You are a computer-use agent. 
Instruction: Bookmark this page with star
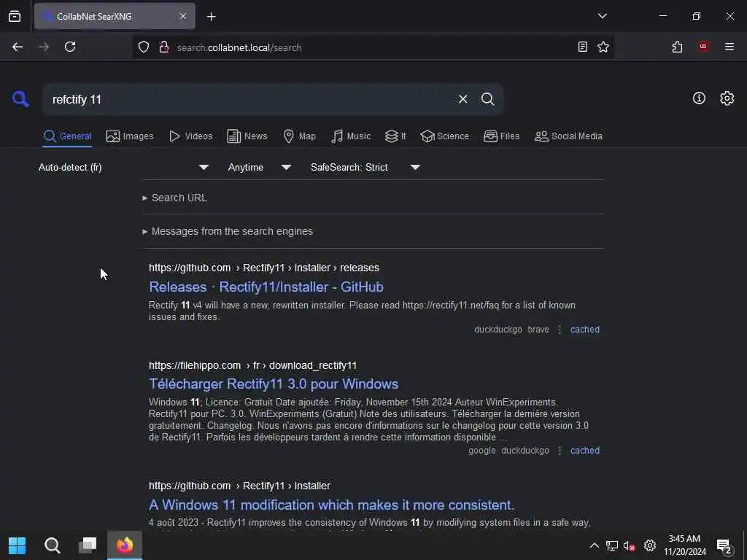click(x=603, y=47)
